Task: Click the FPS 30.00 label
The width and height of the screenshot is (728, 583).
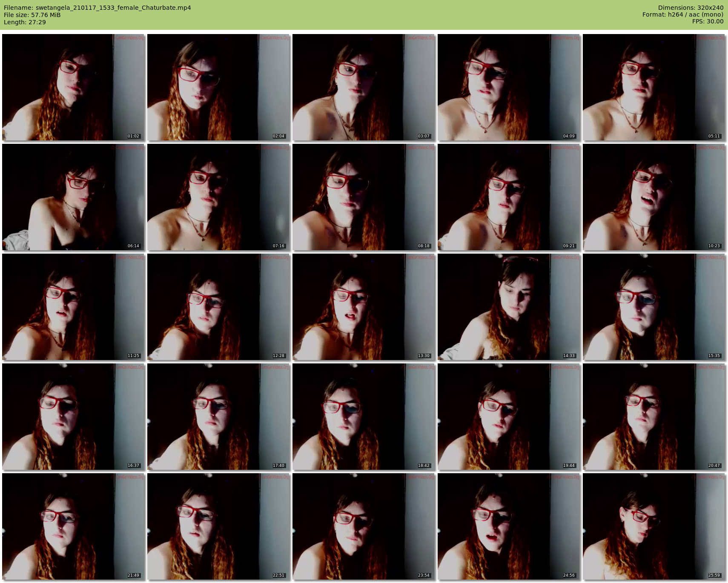Action: (x=708, y=21)
